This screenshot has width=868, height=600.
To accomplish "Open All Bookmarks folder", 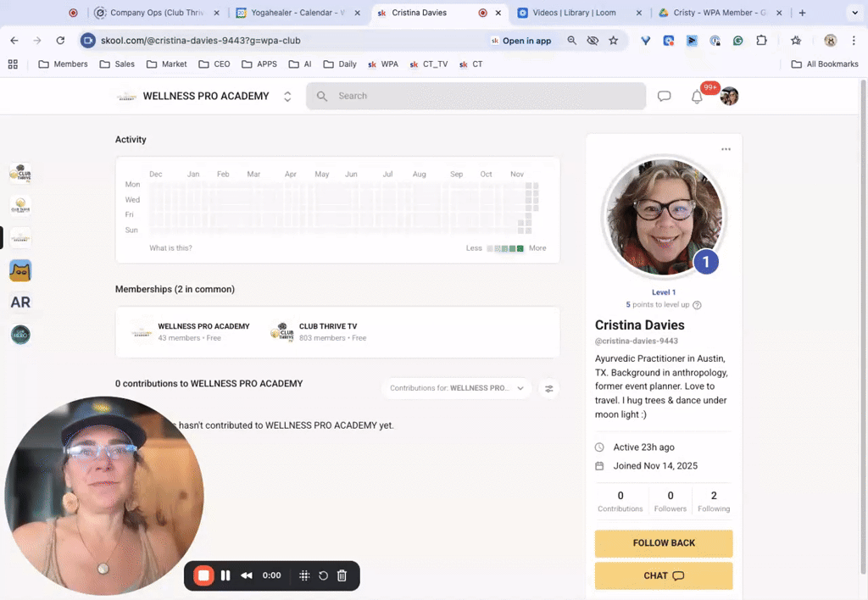I will [x=825, y=64].
